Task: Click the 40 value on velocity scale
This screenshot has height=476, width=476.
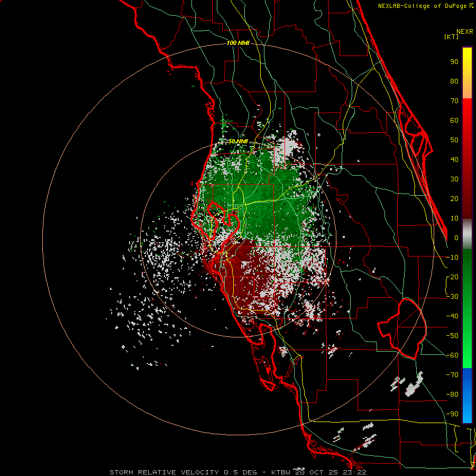Action: (454, 159)
